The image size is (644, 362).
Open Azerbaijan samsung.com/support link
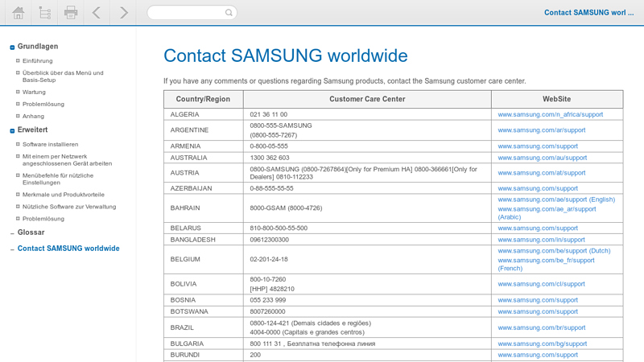538,188
